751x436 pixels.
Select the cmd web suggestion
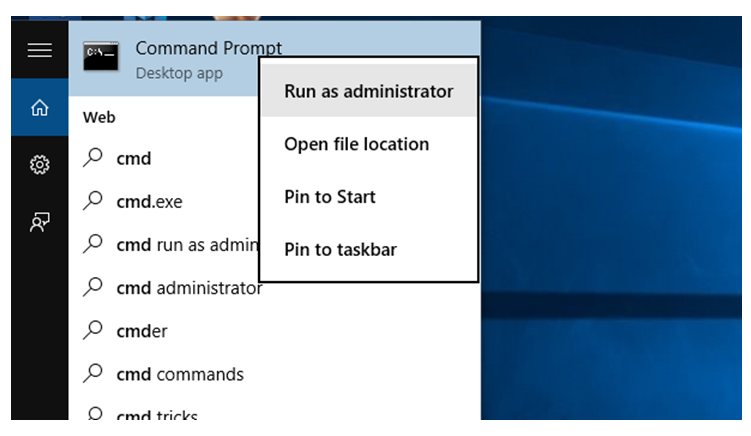coord(134,159)
